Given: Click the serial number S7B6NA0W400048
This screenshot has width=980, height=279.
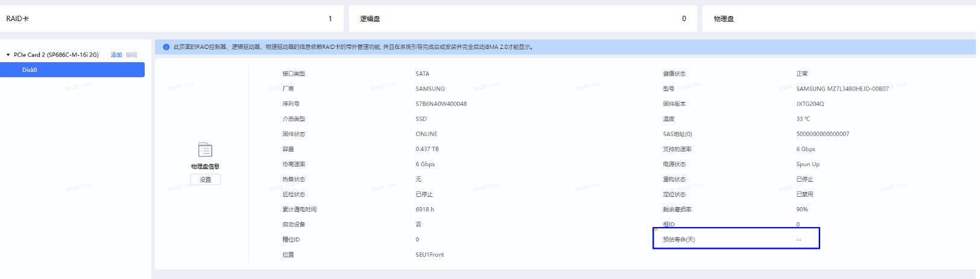Looking at the screenshot, I should click(441, 104).
